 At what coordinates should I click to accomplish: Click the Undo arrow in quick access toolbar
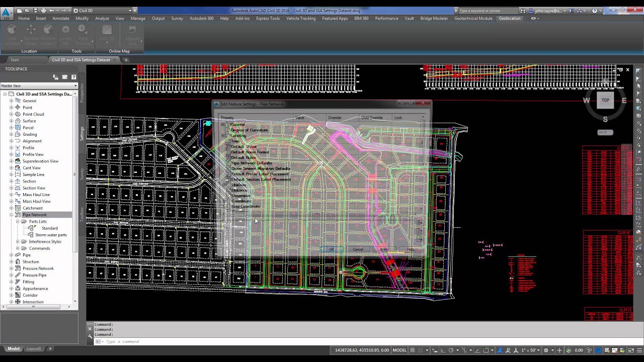click(51, 10)
